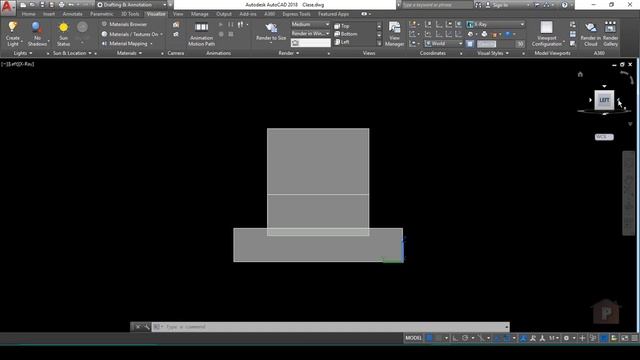
Task: Click the ViewCube home icon
Action: point(580,74)
